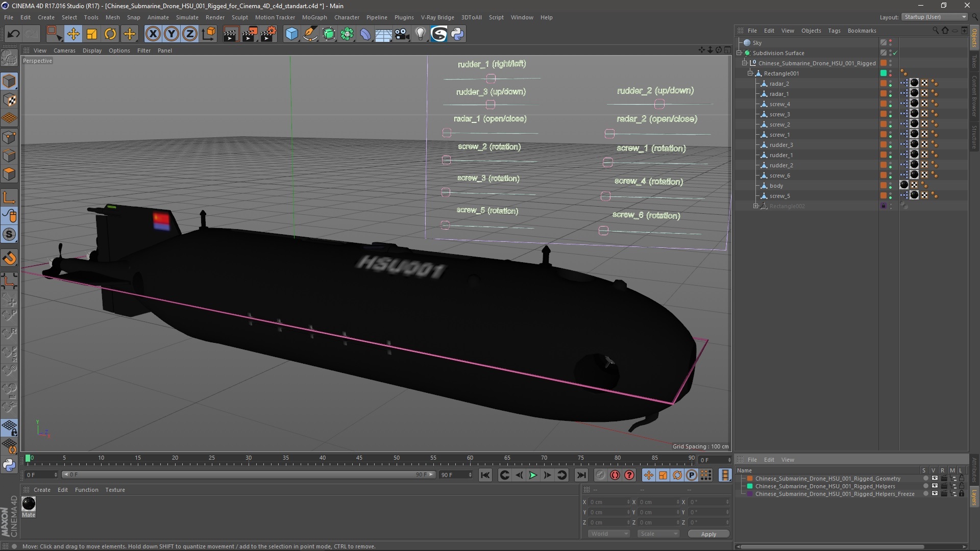Open the Layout Startup dropdown
Viewport: 980px width, 551px height.
click(935, 17)
